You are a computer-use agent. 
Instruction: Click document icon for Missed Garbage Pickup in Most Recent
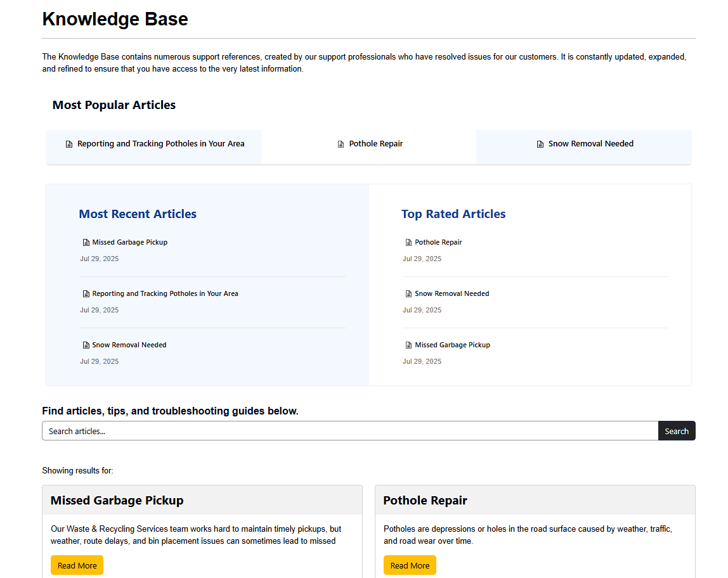[x=86, y=243]
